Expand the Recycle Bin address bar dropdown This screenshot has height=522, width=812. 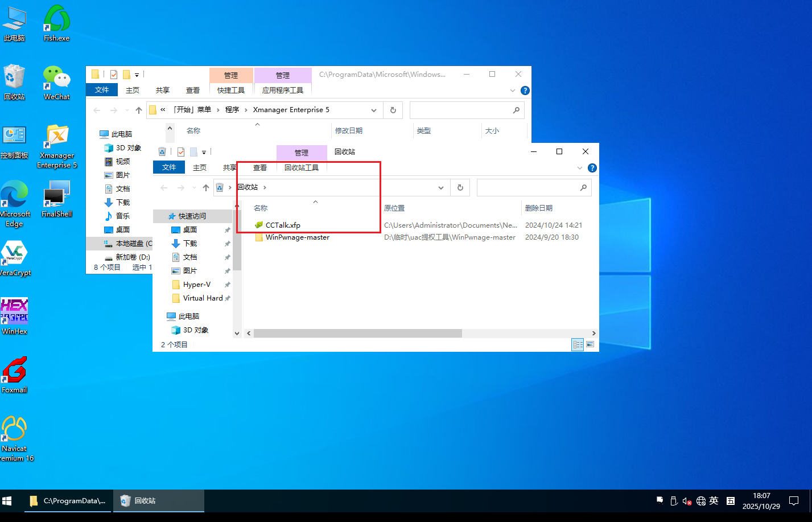coord(441,188)
